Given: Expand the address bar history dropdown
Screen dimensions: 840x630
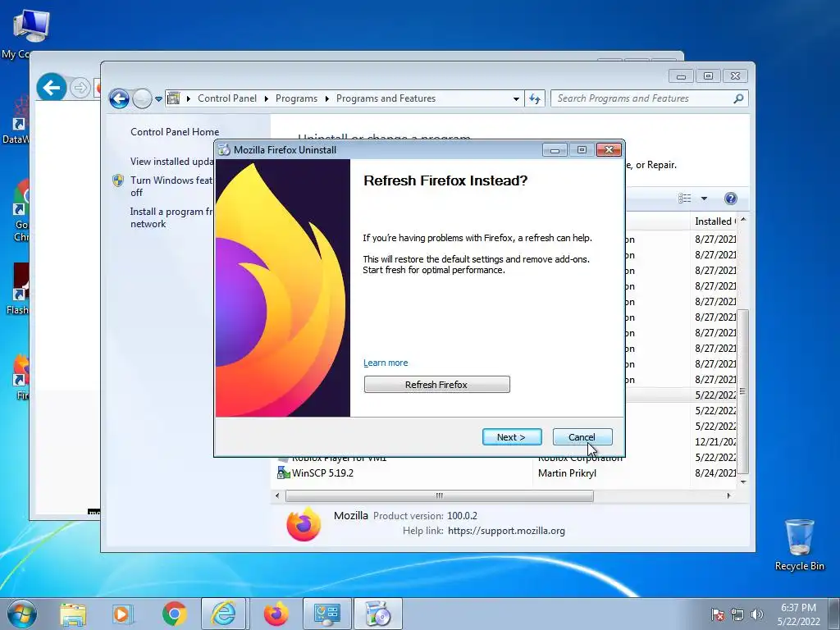Looking at the screenshot, I should tap(516, 98).
